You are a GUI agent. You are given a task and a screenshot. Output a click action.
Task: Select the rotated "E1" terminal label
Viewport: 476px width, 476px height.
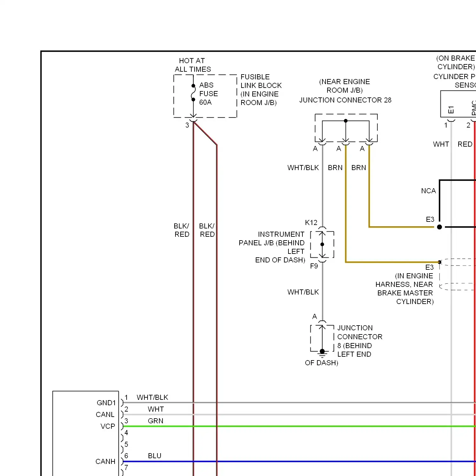click(451, 110)
